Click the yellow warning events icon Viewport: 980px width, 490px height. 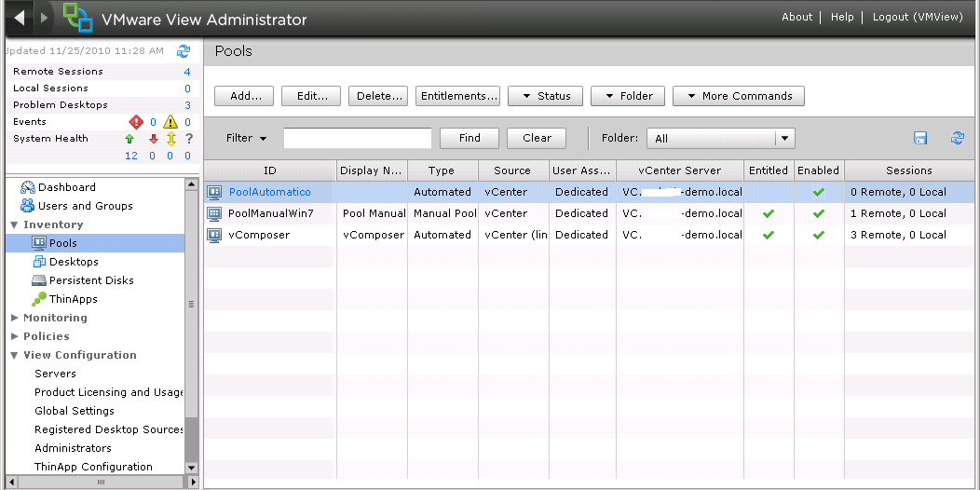[170, 122]
